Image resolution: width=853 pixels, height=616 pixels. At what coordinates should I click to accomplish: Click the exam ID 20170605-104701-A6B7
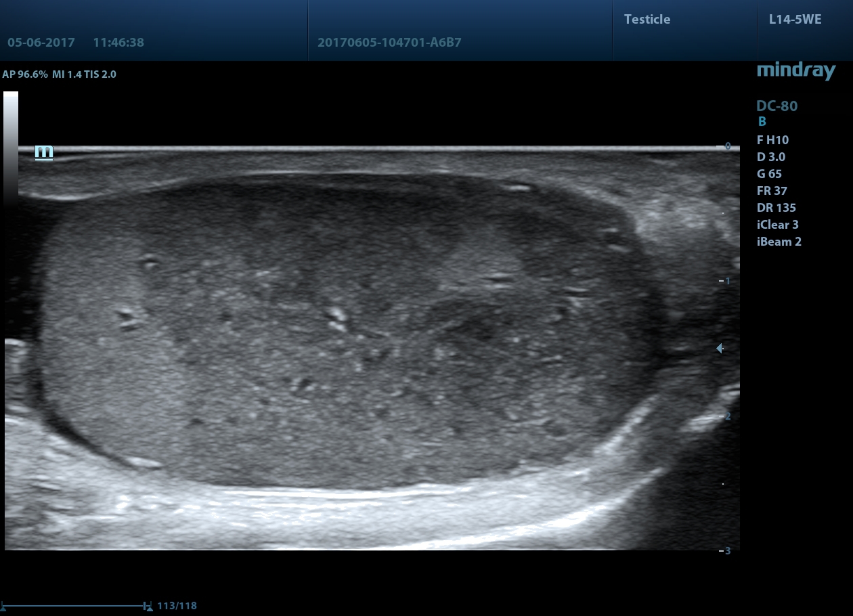click(x=389, y=43)
